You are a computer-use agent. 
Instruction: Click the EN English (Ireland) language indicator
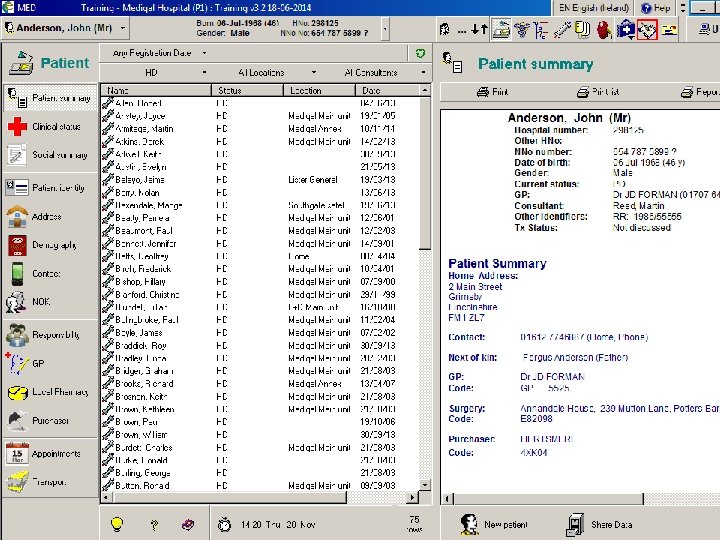594,8
